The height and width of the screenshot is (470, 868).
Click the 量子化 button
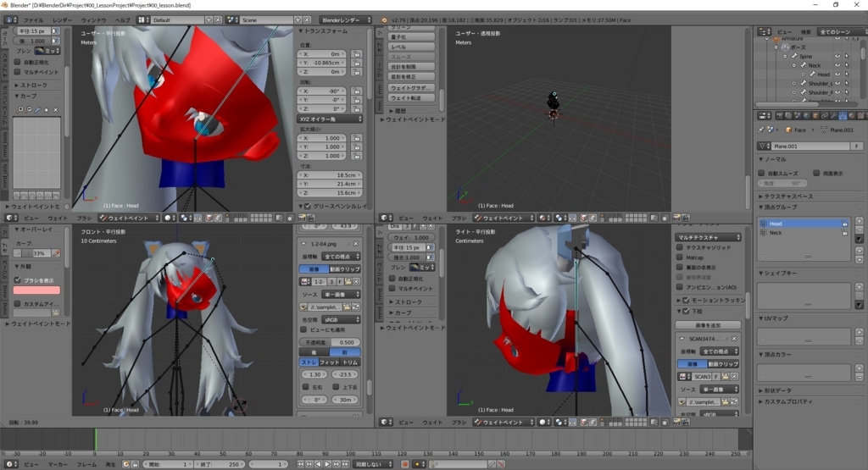click(411, 37)
